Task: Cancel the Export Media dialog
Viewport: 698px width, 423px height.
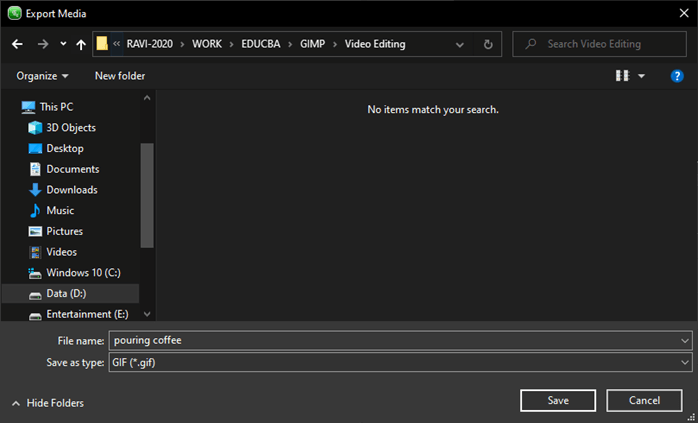Action: pyautogui.click(x=644, y=400)
